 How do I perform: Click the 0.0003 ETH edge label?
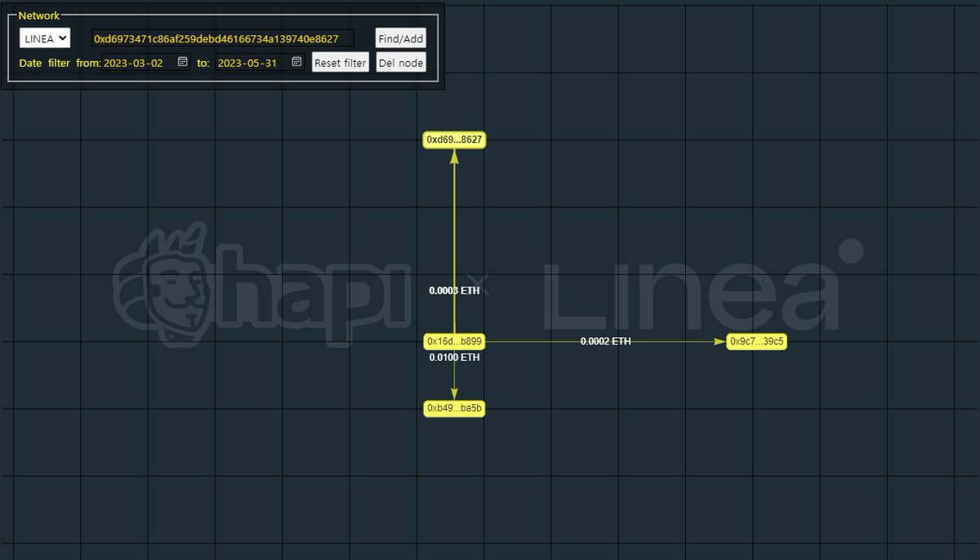click(x=455, y=291)
